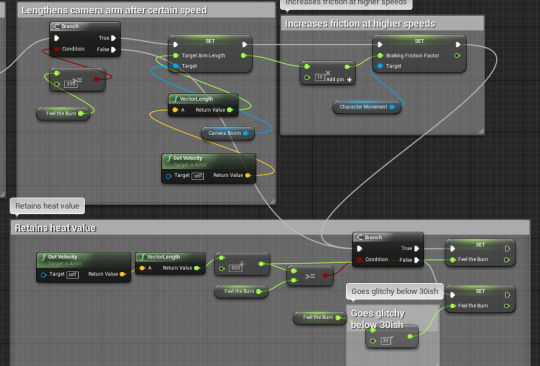Click the green Target Arm Length input pin

click(x=176, y=55)
